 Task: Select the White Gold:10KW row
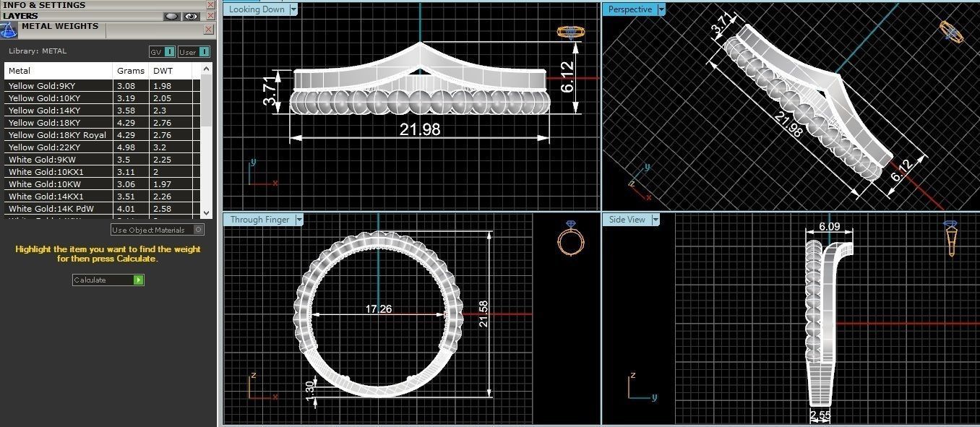(x=103, y=184)
